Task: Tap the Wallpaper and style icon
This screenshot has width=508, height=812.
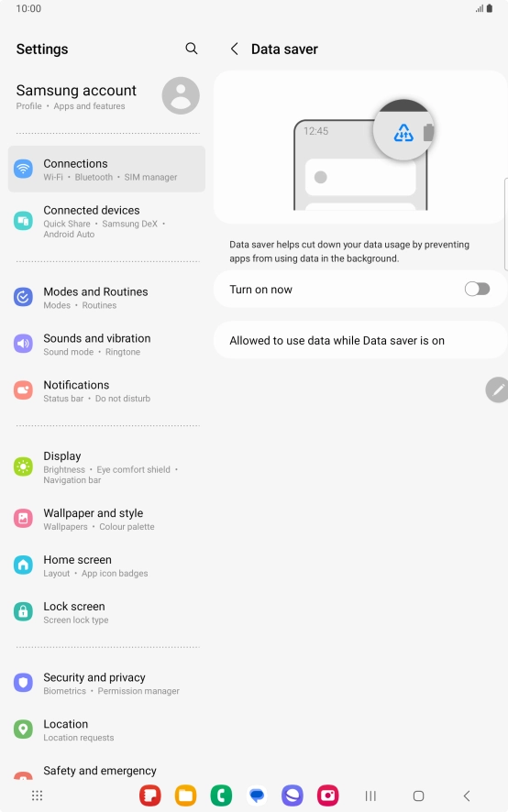Action: pos(23,519)
